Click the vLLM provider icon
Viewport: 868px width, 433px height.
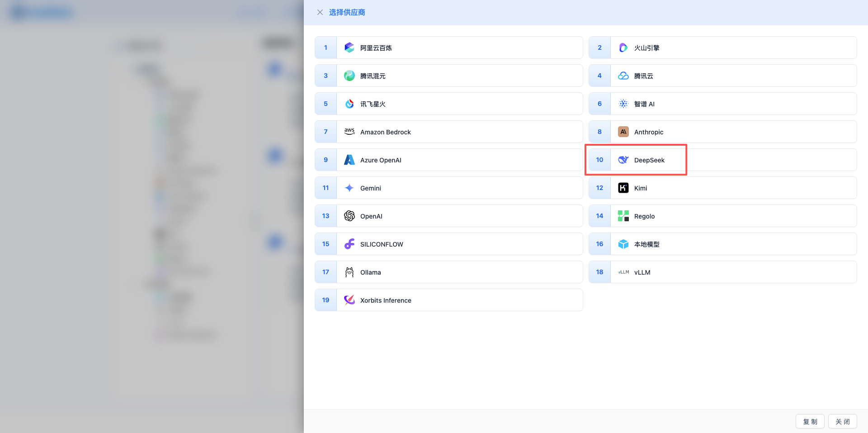623,272
